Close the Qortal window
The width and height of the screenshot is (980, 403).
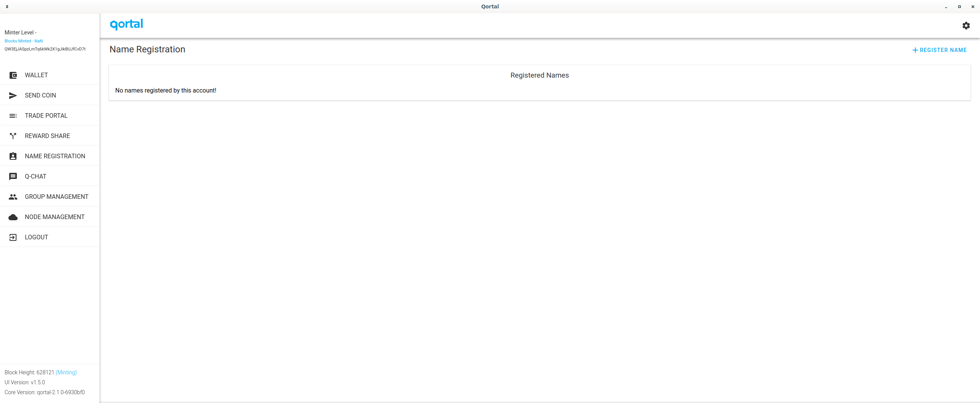[x=973, y=7]
